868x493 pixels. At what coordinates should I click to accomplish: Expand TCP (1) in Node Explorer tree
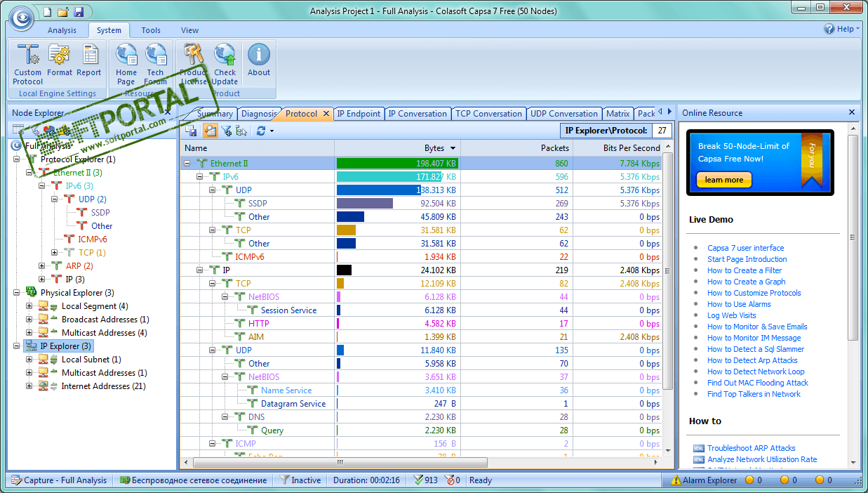coord(55,253)
